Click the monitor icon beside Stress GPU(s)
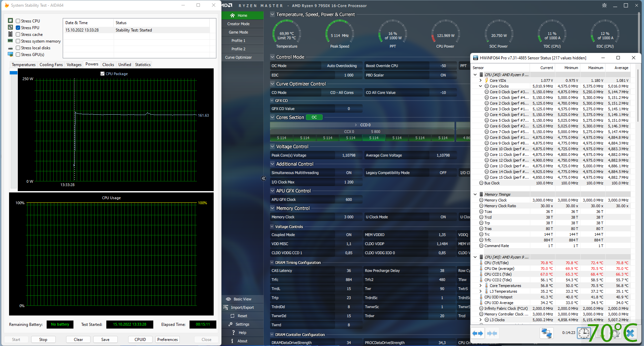Viewport: 644px width, 346px height. pos(10,54)
